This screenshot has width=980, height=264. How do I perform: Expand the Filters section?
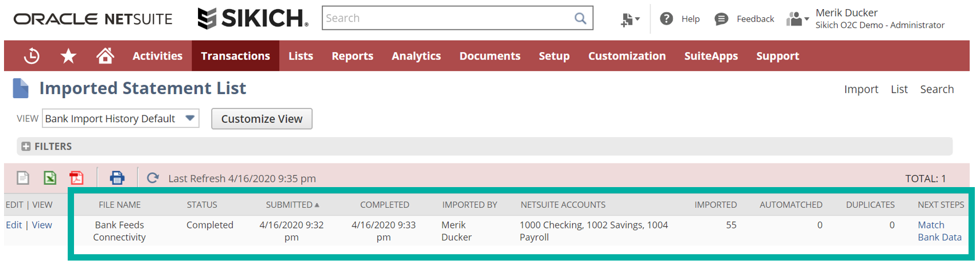point(26,146)
